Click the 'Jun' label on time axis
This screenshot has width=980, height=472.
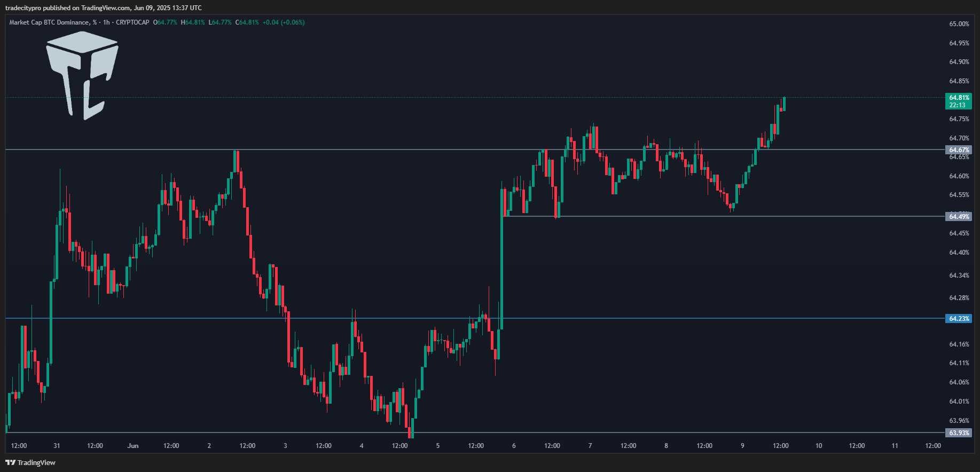133,446
